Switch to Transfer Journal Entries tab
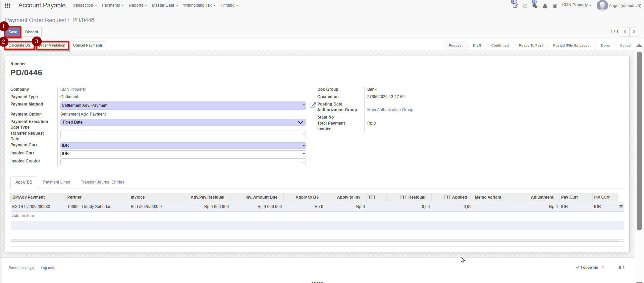Screen dimensions: 644x283 coord(102,182)
